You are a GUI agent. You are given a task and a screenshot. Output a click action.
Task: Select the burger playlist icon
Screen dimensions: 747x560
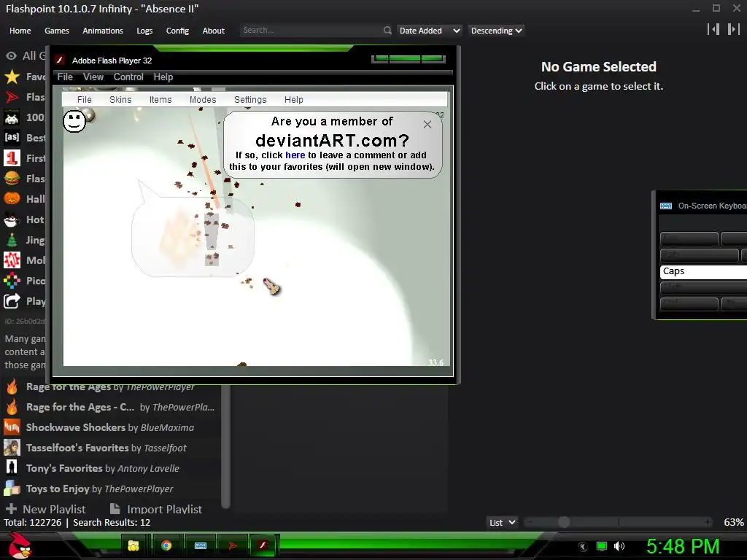(x=12, y=179)
